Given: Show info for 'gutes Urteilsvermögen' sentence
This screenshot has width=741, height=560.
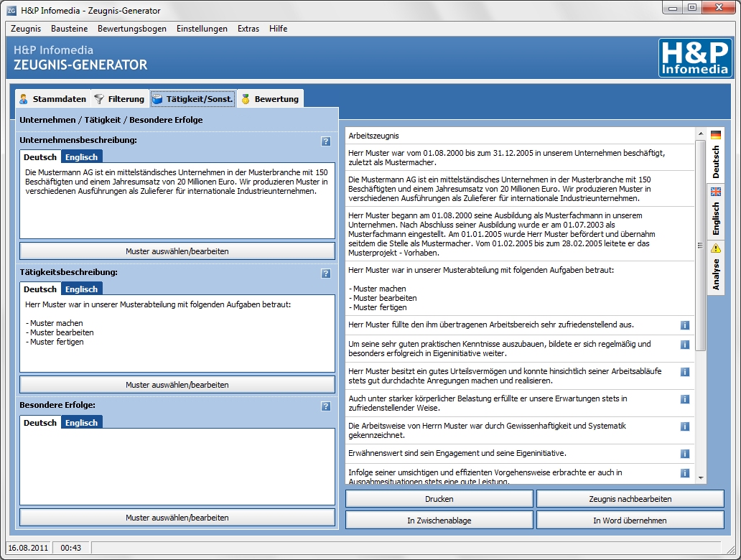Looking at the screenshot, I should [685, 372].
